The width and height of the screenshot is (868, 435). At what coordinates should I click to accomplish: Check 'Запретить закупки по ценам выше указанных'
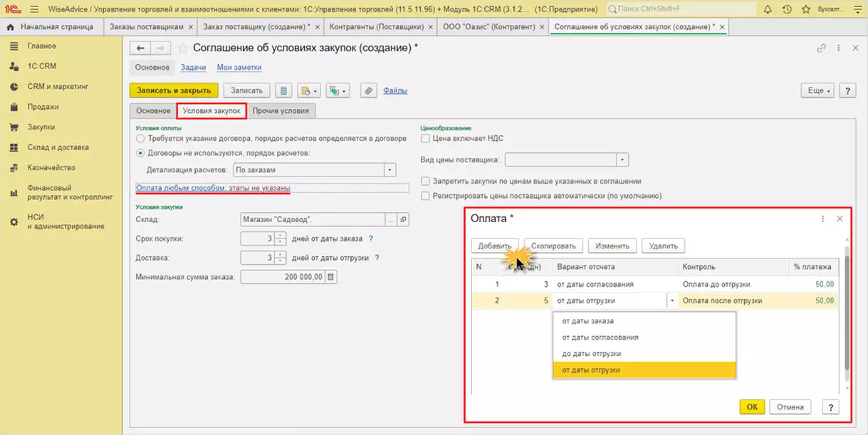426,181
